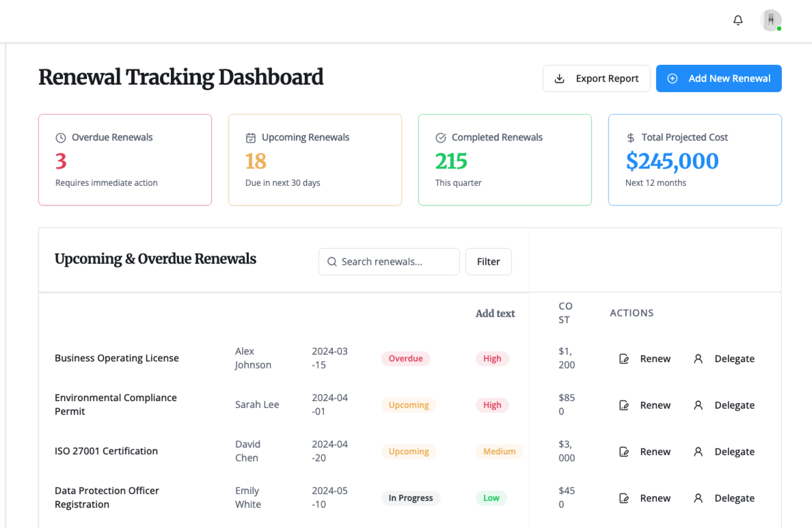Screen dimensions: 812x528
Task: Click the dollar icon on Total Projected Cost
Action: pos(630,138)
